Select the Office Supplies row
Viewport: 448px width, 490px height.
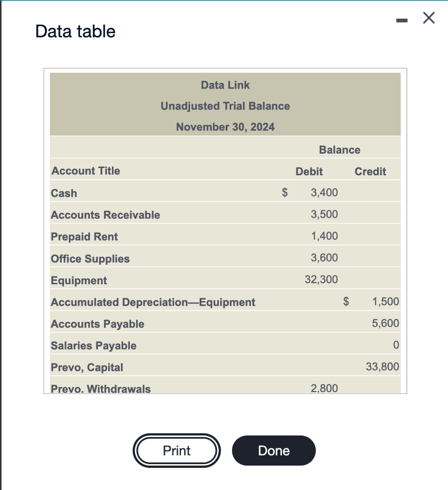[x=191, y=258]
